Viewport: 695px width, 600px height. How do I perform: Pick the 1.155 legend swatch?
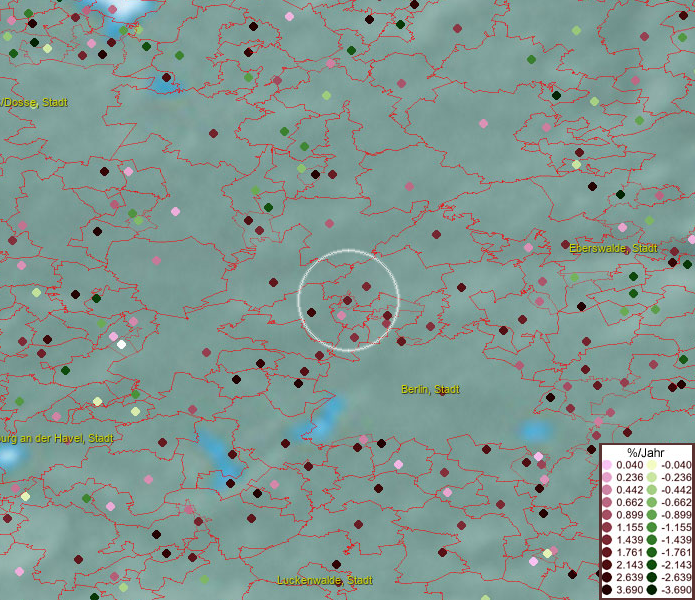607,527
